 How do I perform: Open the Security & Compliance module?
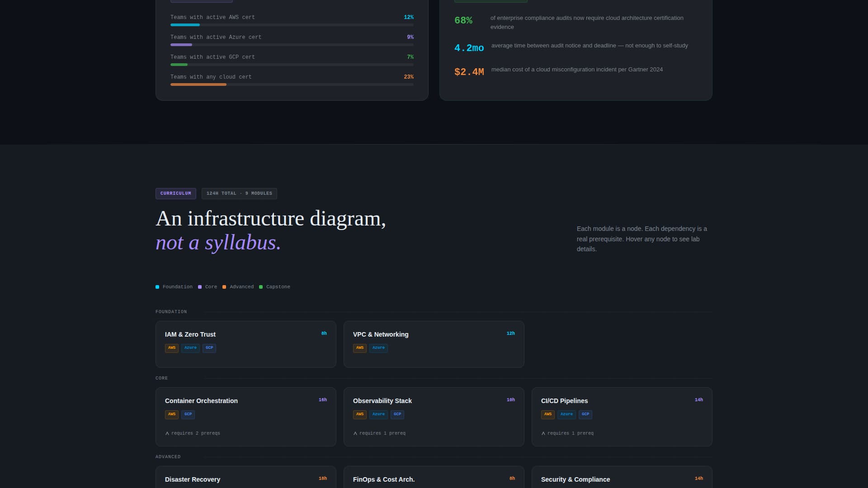pyautogui.click(x=622, y=477)
